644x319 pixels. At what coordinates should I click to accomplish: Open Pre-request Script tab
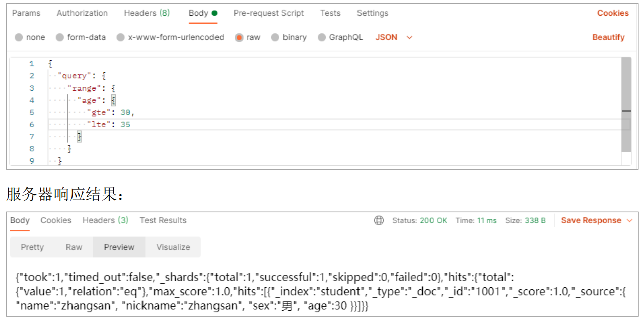[x=268, y=13]
